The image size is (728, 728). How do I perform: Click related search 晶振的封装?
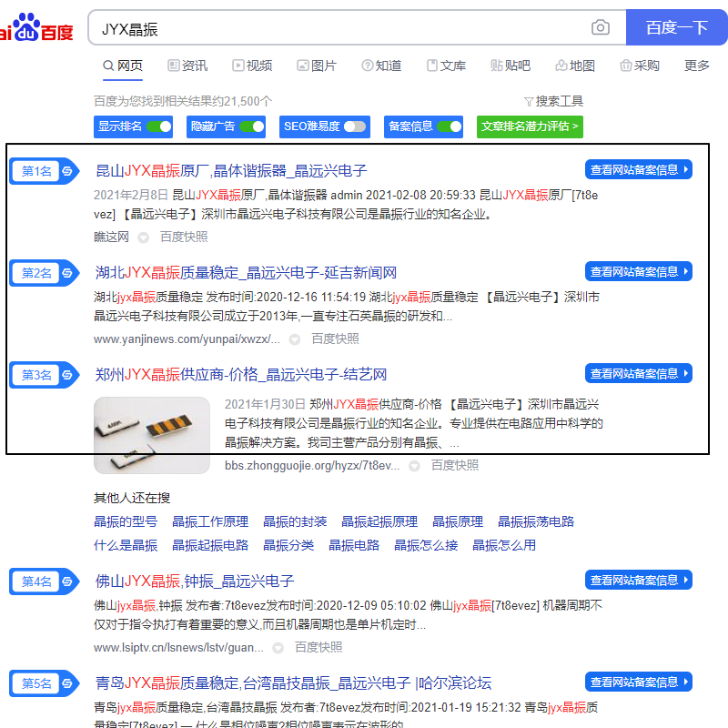pyautogui.click(x=295, y=521)
